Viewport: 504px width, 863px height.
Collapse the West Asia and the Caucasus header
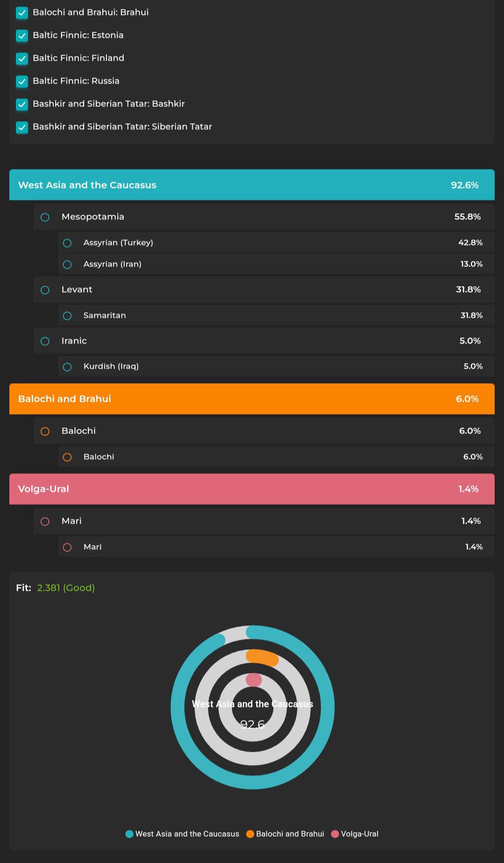click(252, 185)
